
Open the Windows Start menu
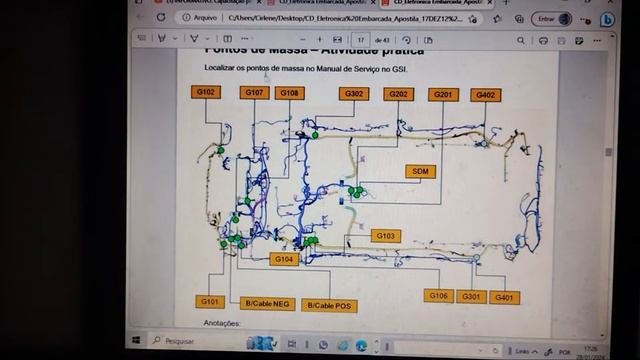coord(136,340)
